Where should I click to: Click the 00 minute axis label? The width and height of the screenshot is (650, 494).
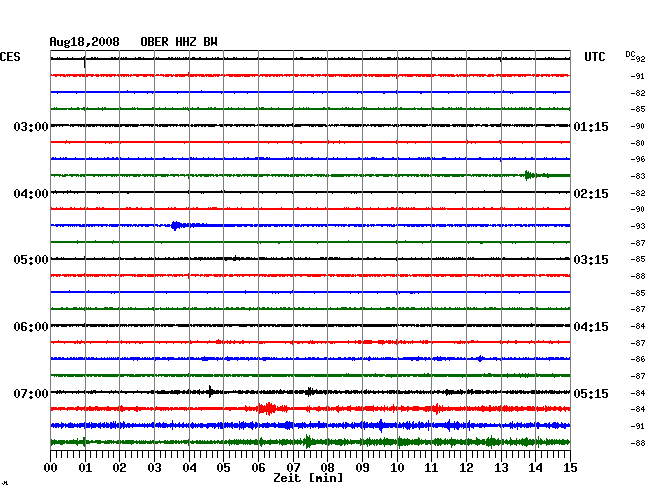point(51,468)
